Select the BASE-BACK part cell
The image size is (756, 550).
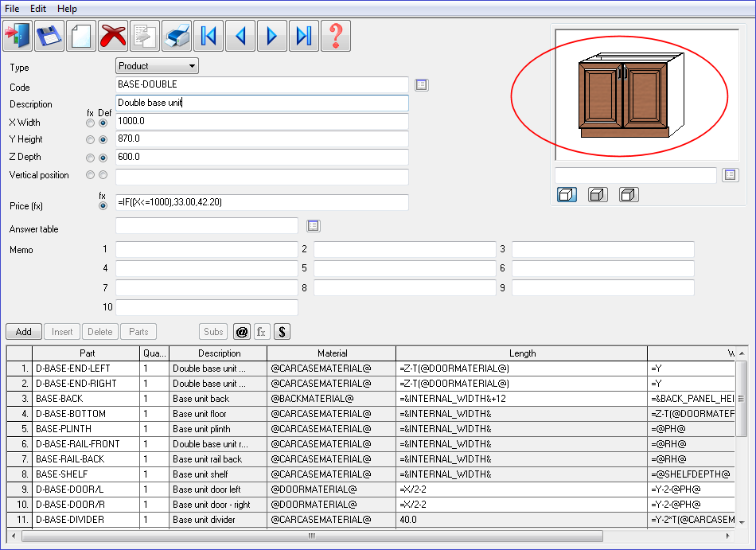point(86,399)
